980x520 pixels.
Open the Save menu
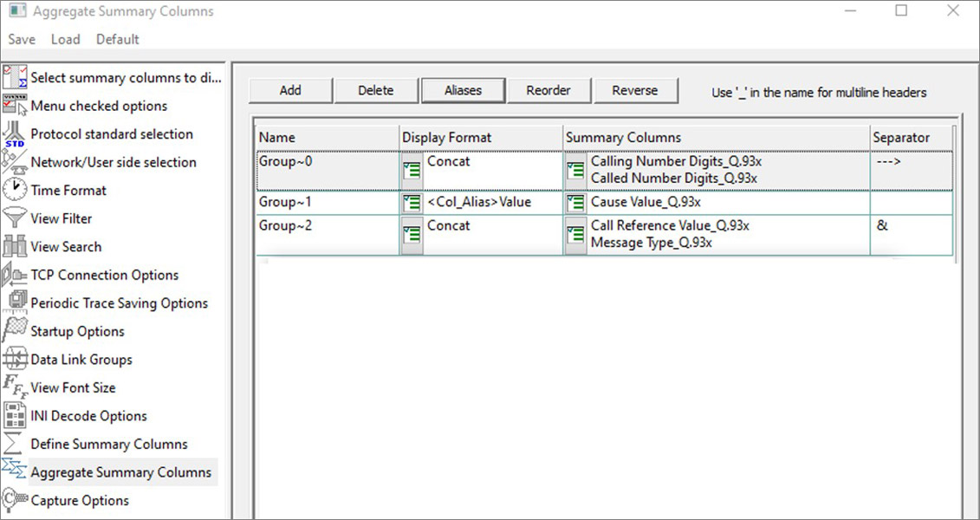click(22, 39)
